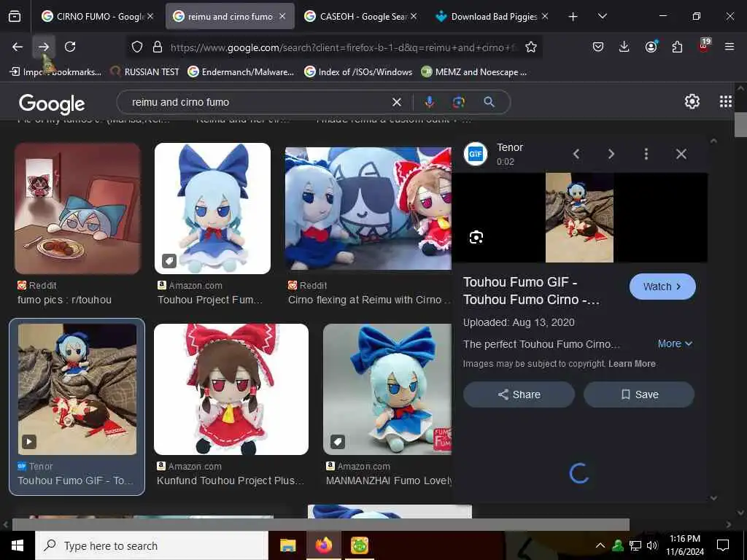Image resolution: width=747 pixels, height=560 pixels.
Task: Open Firefox application hamburger menu
Action: click(729, 47)
